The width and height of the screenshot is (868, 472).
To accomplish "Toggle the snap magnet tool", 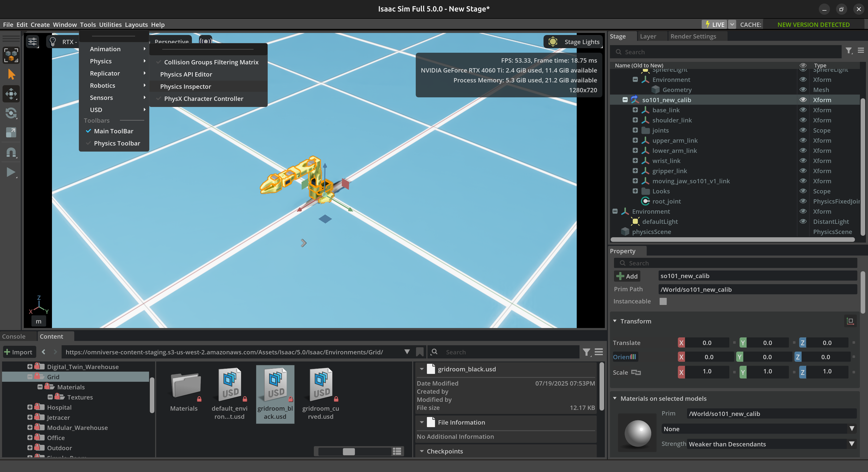I will (x=11, y=152).
